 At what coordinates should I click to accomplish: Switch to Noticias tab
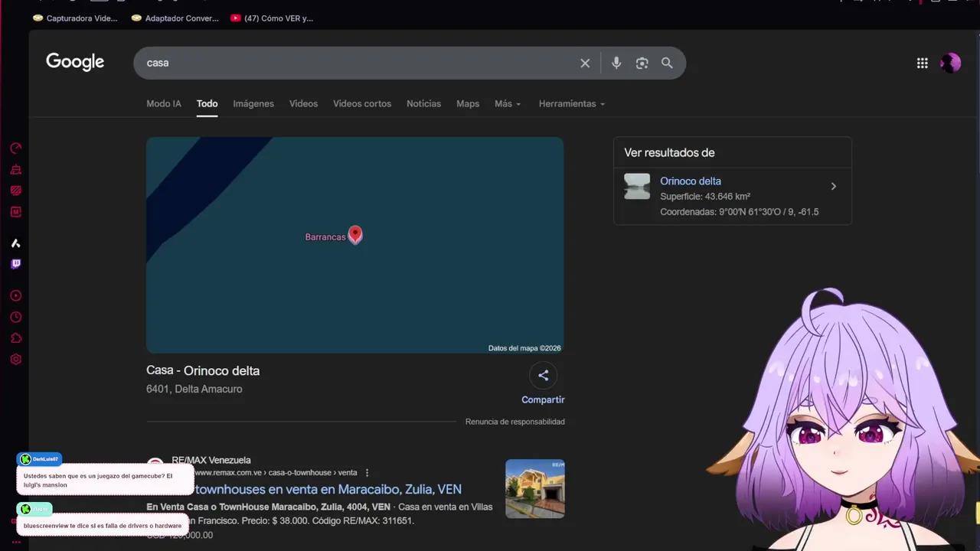coord(423,104)
